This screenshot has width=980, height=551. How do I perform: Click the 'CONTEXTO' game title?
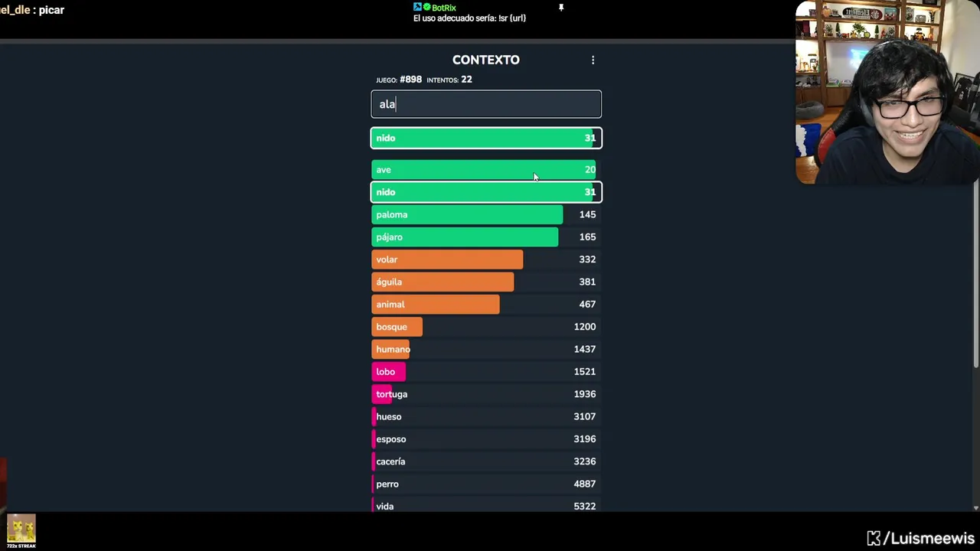485,60
